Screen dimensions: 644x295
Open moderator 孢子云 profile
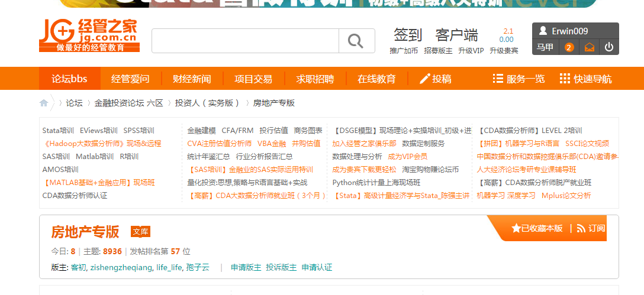(x=198, y=268)
